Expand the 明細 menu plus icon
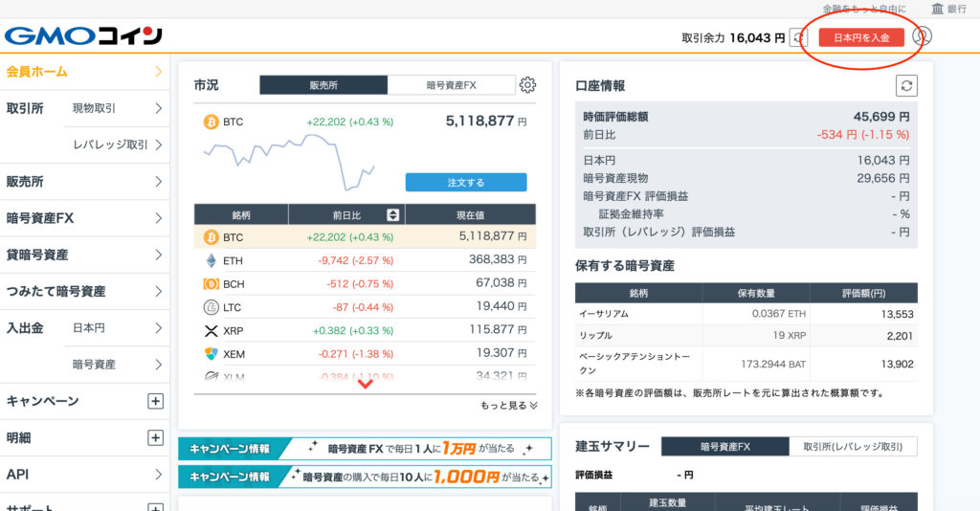 point(156,438)
